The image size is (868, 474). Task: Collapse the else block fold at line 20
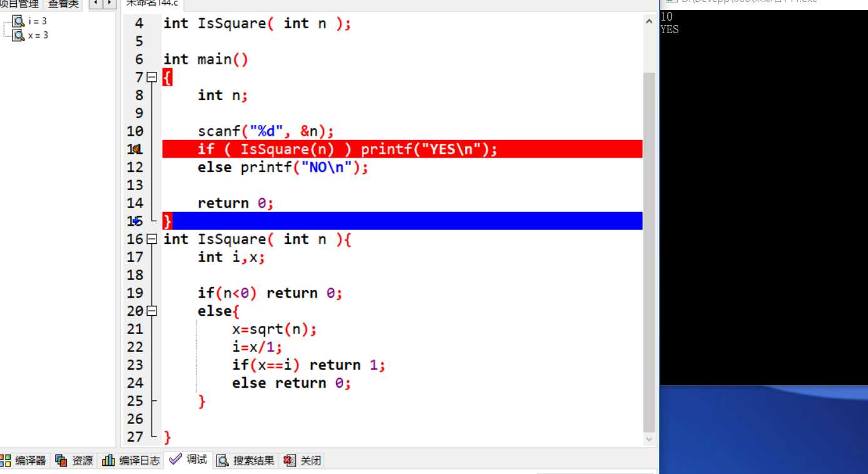[x=151, y=311]
